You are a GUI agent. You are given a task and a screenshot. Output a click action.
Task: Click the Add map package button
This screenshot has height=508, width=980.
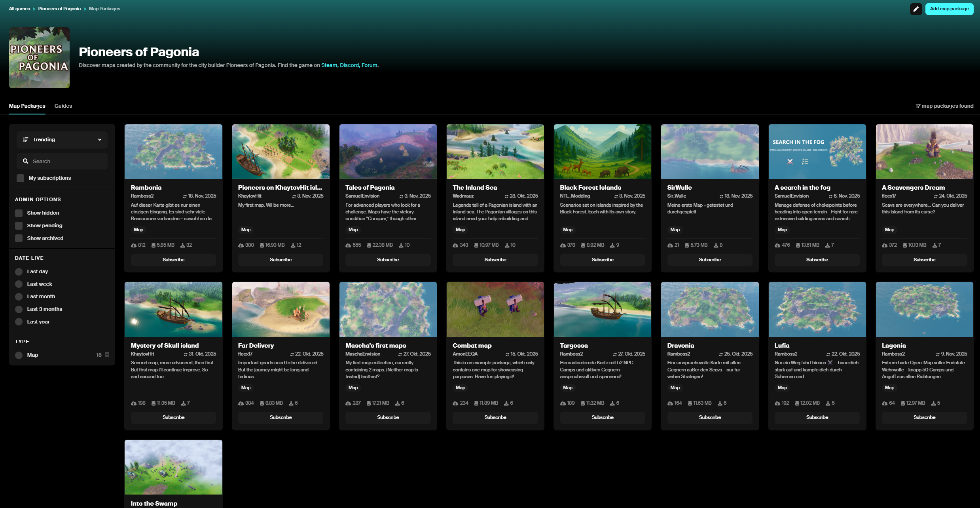click(x=949, y=9)
